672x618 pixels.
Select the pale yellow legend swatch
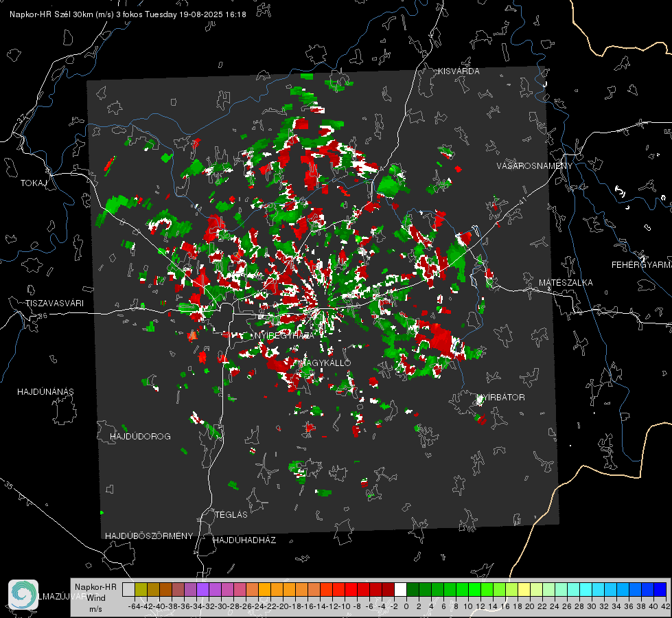[x=524, y=589]
